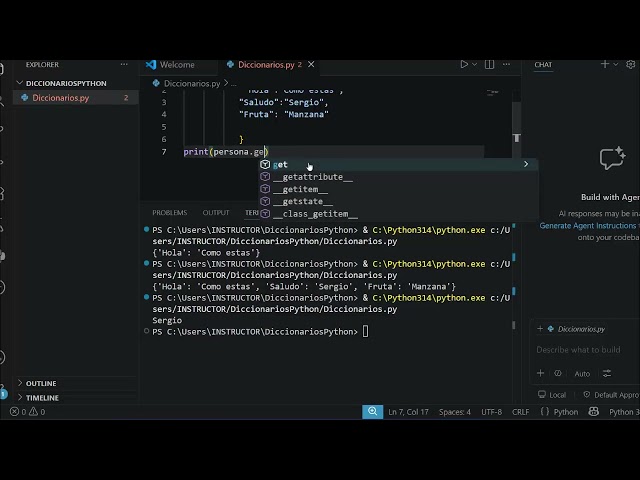
Task: Click EXPLORER panel title
Action: click(x=42, y=64)
